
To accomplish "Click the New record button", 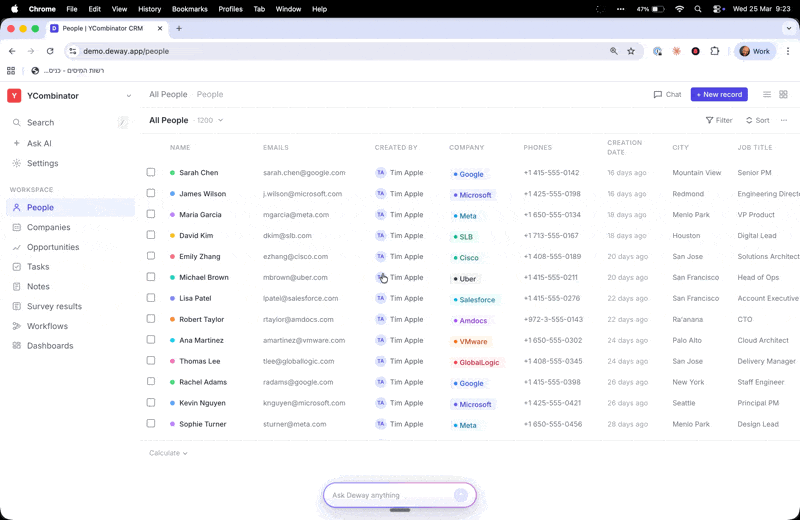I will tap(719, 94).
